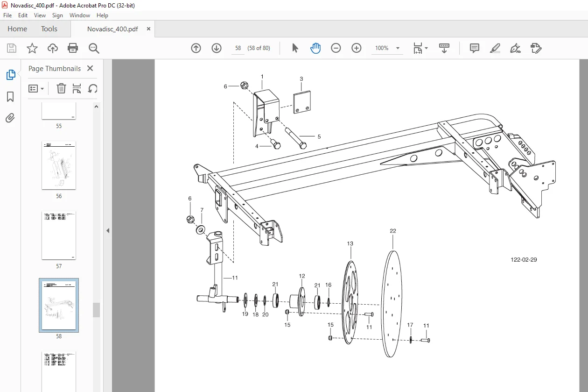Zoom in with the plus button
This screenshot has width=588, height=392.
click(x=357, y=48)
